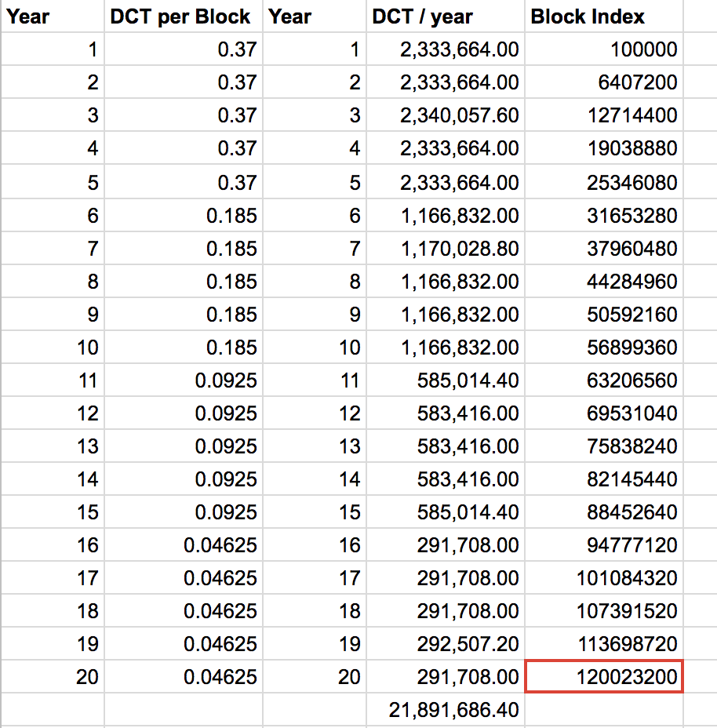Select the total 21,891,686.40 cell
Screen dimensions: 717x728
446,710
